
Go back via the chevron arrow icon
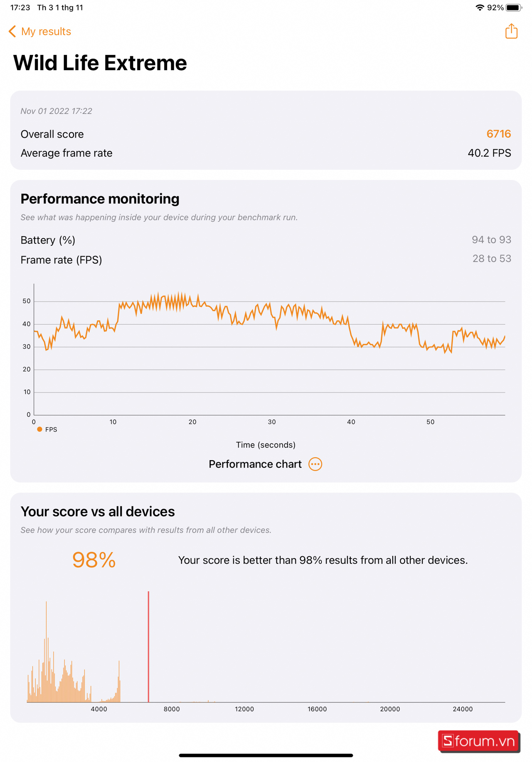[x=12, y=32]
